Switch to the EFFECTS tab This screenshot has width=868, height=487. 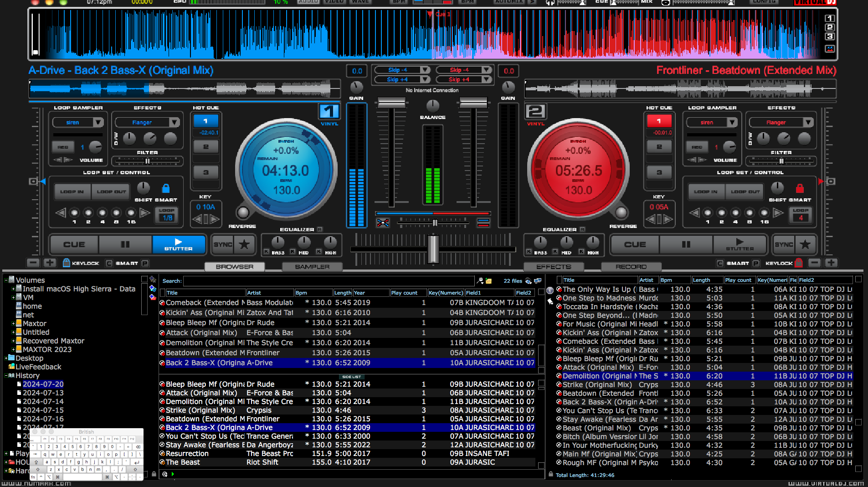553,267
